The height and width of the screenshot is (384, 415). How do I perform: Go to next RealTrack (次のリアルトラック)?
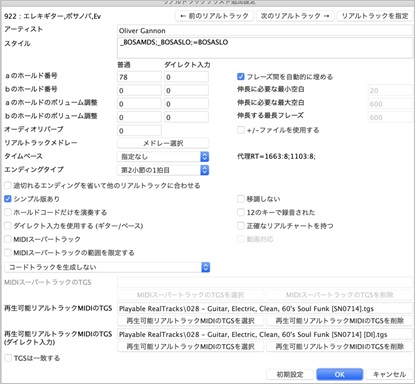(295, 16)
